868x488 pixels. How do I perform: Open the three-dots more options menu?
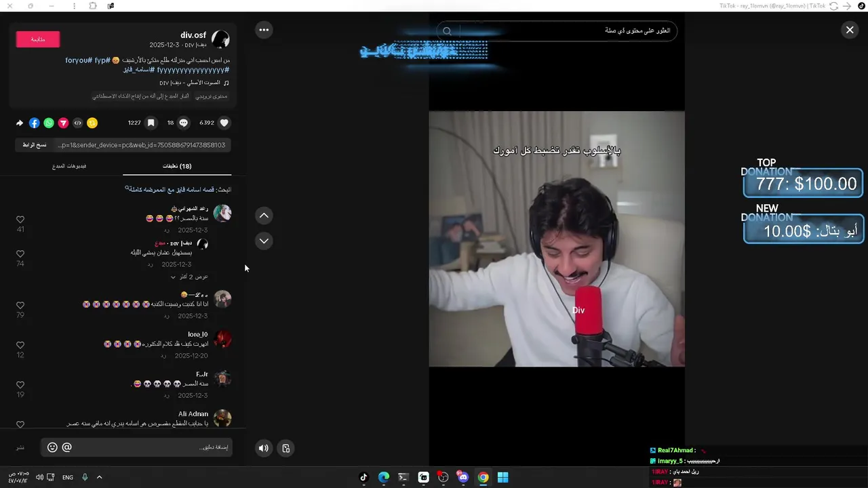coord(264,30)
